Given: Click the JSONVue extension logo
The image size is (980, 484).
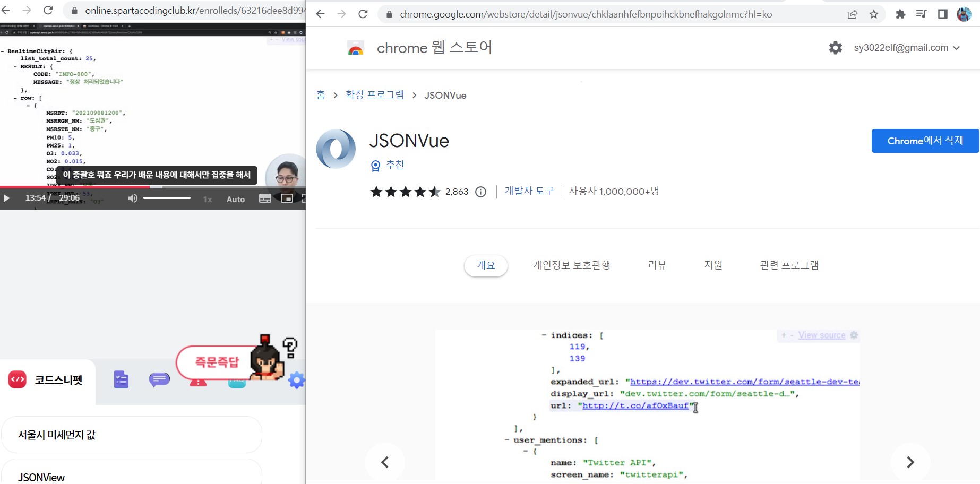Looking at the screenshot, I should click(x=336, y=149).
